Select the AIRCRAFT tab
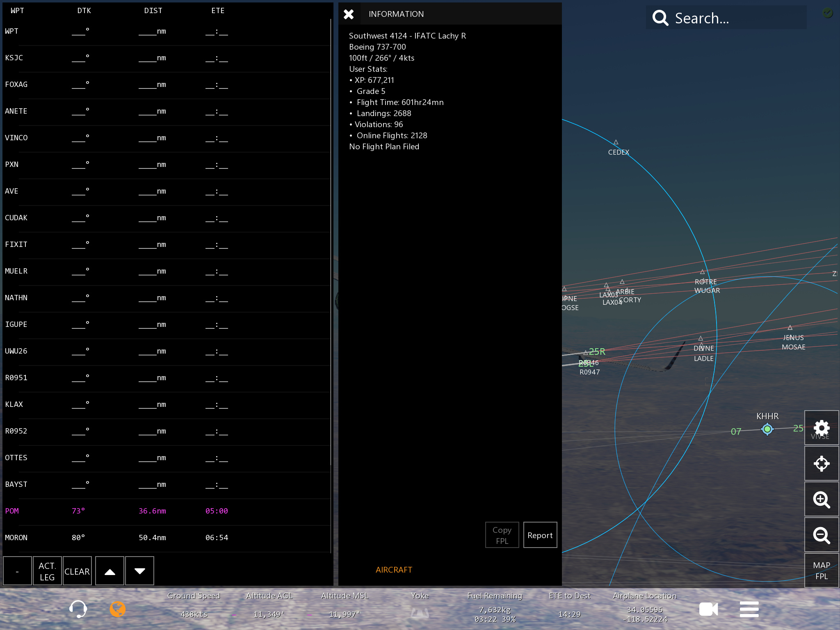Image resolution: width=840 pixels, height=630 pixels. (x=394, y=570)
